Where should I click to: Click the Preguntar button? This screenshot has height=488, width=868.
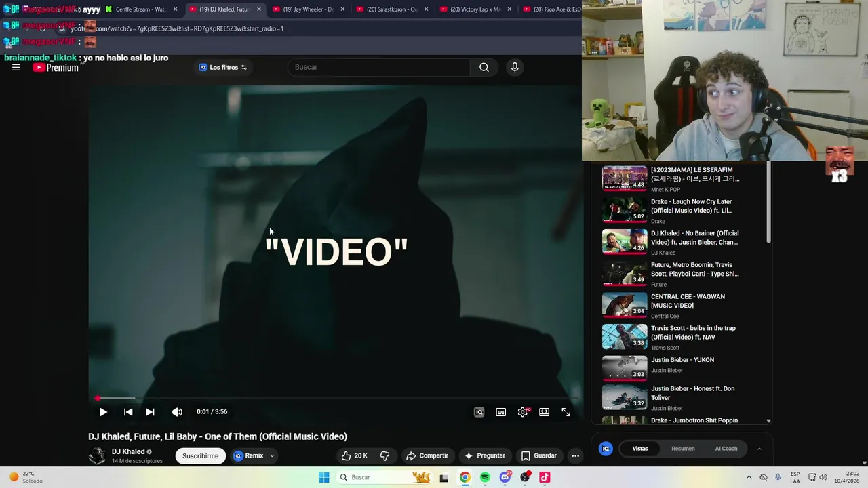(x=484, y=455)
